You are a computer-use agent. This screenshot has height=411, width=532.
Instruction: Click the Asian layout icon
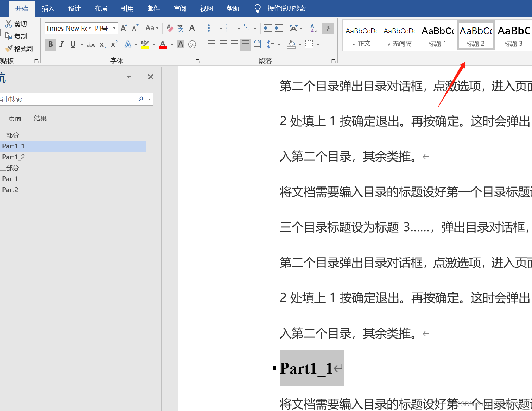293,28
